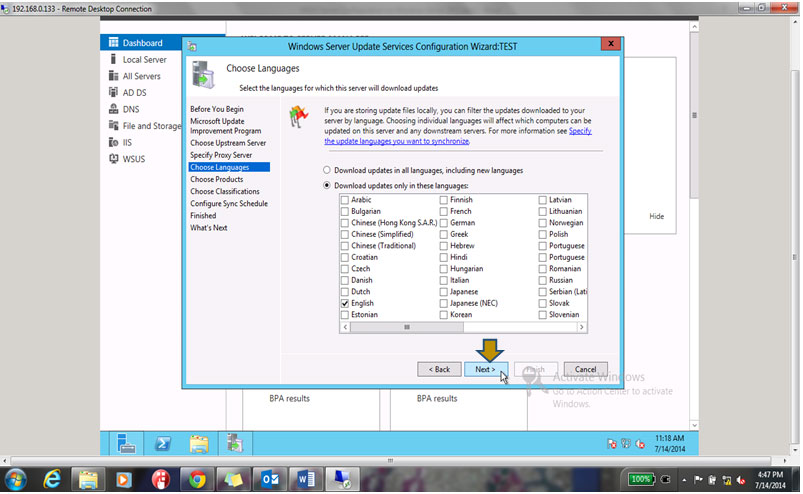The height and width of the screenshot is (494, 803).
Task: Launch Internet Explorer from local taskbar
Action: coord(52,480)
